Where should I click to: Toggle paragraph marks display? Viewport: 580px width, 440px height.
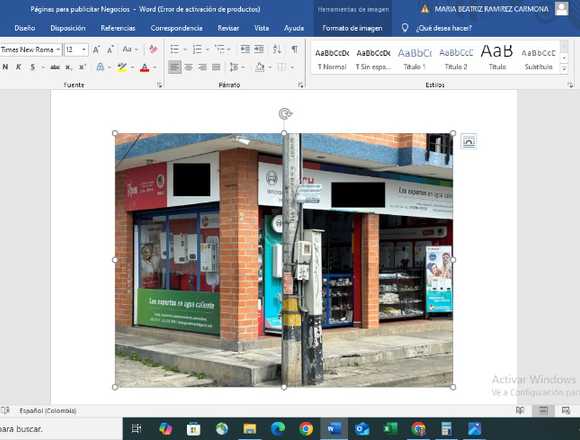(294, 49)
